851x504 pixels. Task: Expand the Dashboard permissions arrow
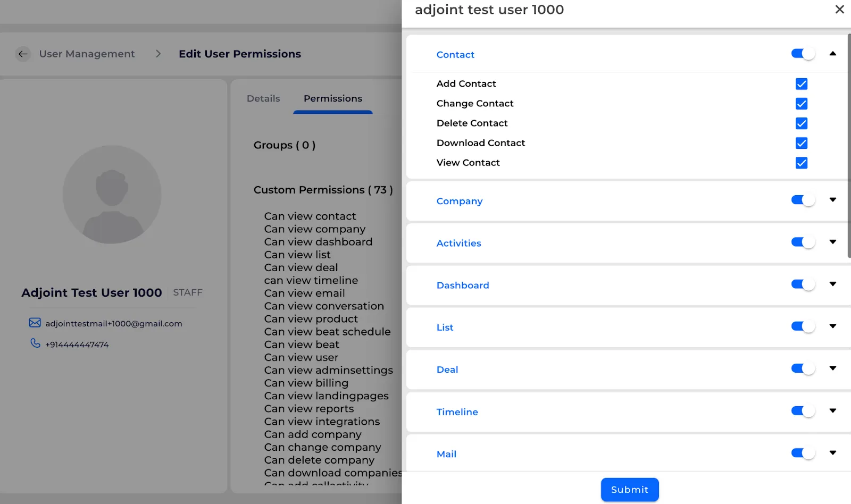point(833,284)
